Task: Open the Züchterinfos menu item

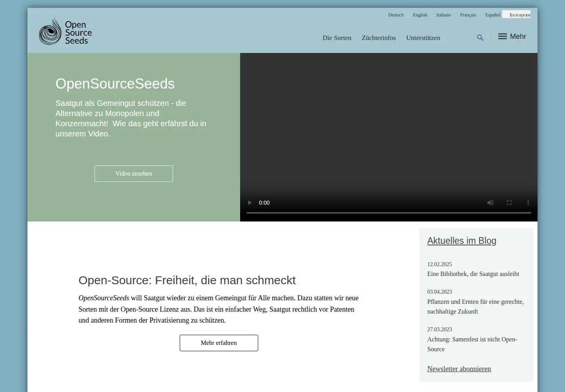Action: pos(379,38)
